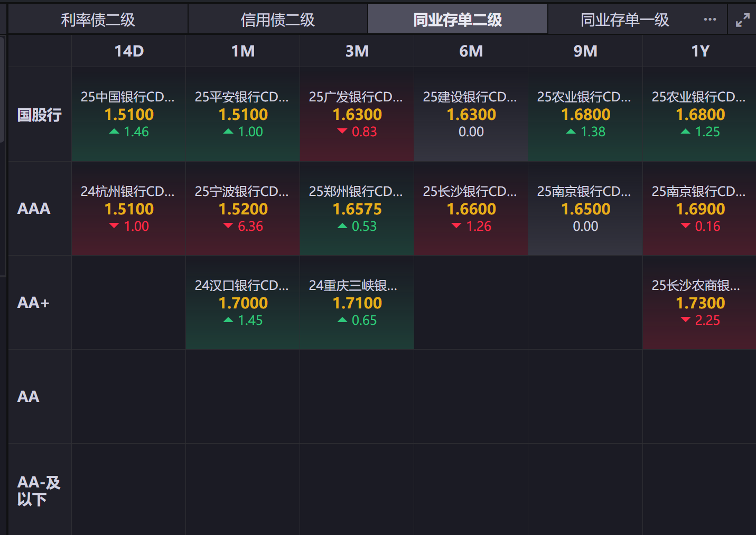Click the green 1.46 change value
The image size is (756, 535).
pyautogui.click(x=136, y=132)
